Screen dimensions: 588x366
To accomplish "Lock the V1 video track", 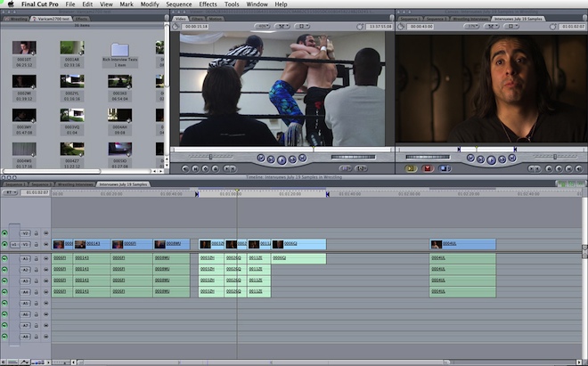I will (x=37, y=245).
